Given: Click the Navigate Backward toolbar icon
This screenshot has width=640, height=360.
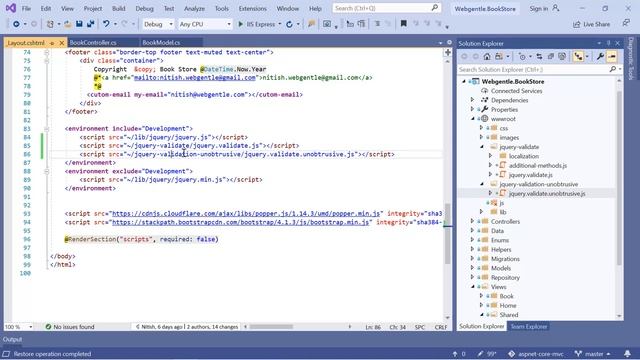Looking at the screenshot, I should (16, 24).
